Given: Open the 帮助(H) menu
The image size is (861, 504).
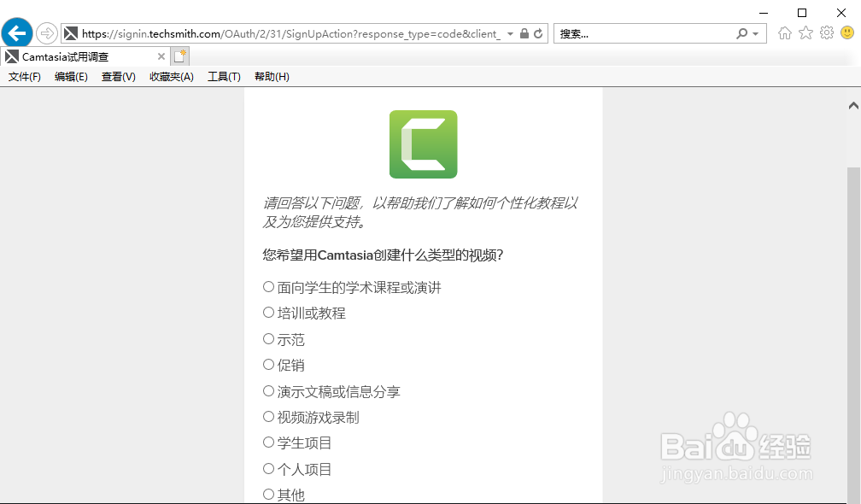Looking at the screenshot, I should 272,77.
